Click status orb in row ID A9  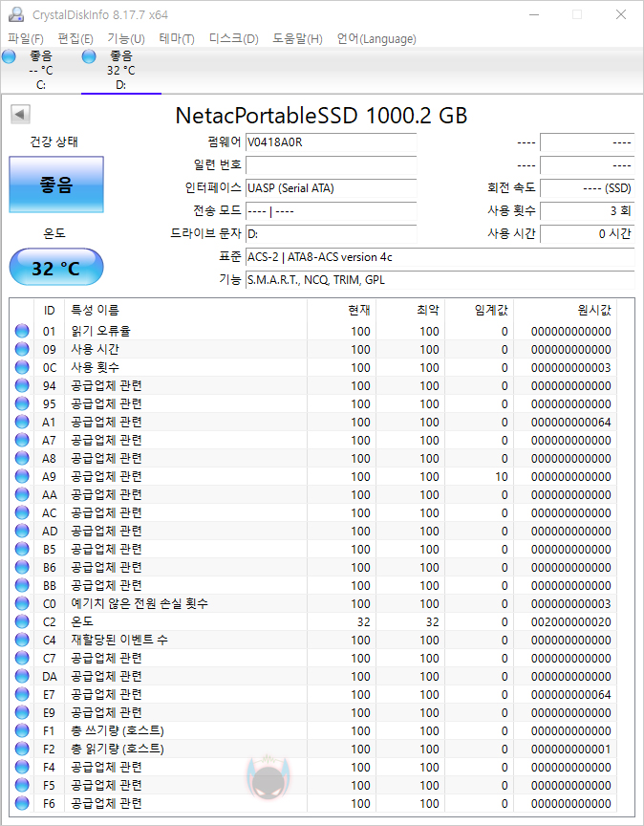22,477
